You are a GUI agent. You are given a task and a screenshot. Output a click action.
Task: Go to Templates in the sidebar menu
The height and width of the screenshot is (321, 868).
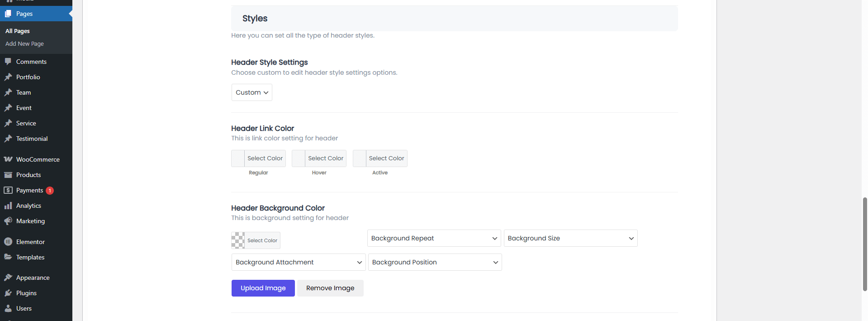(30, 257)
